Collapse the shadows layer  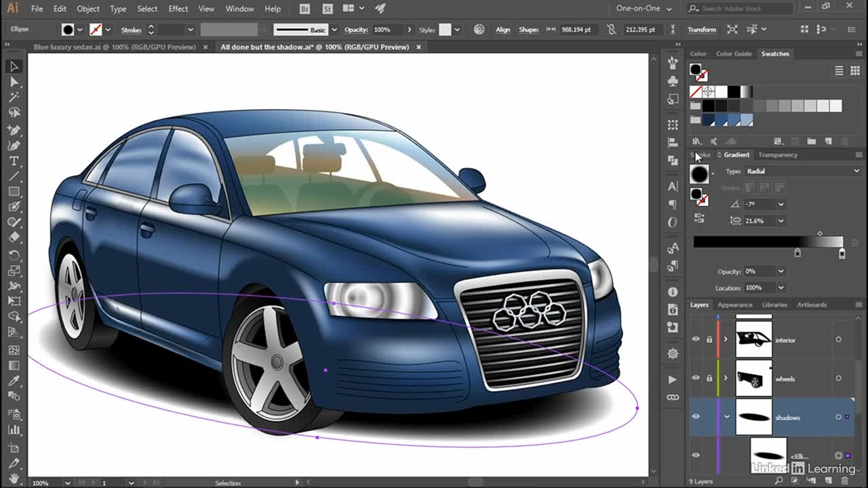(726, 417)
